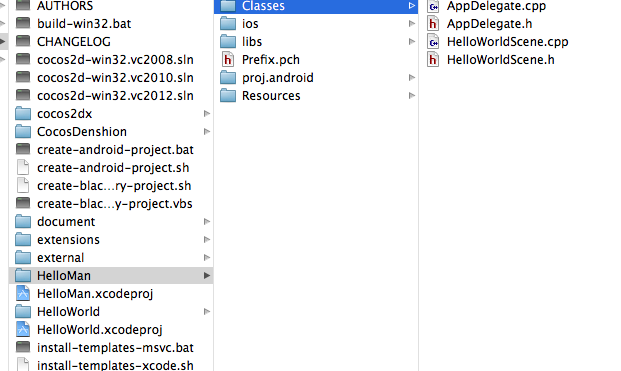Expand the external folder arrow
This screenshot has height=371, width=621.
point(207,257)
